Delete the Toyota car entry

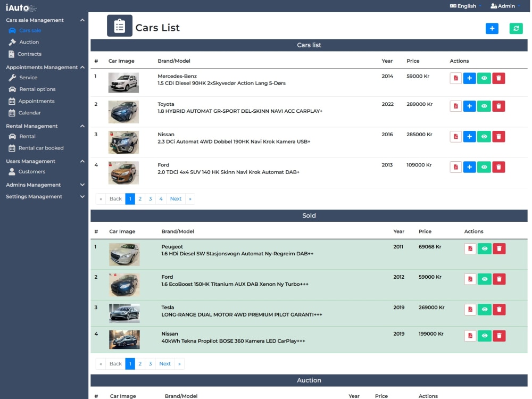click(498, 106)
